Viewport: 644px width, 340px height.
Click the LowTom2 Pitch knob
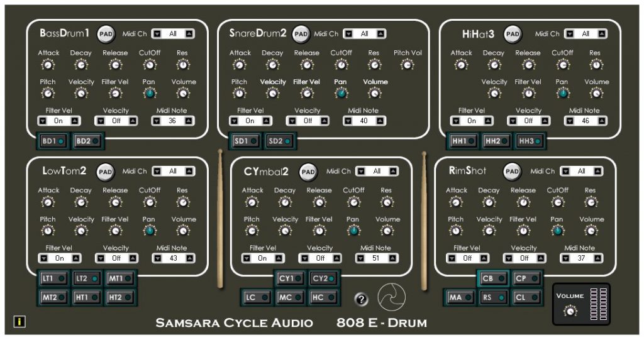tap(48, 231)
